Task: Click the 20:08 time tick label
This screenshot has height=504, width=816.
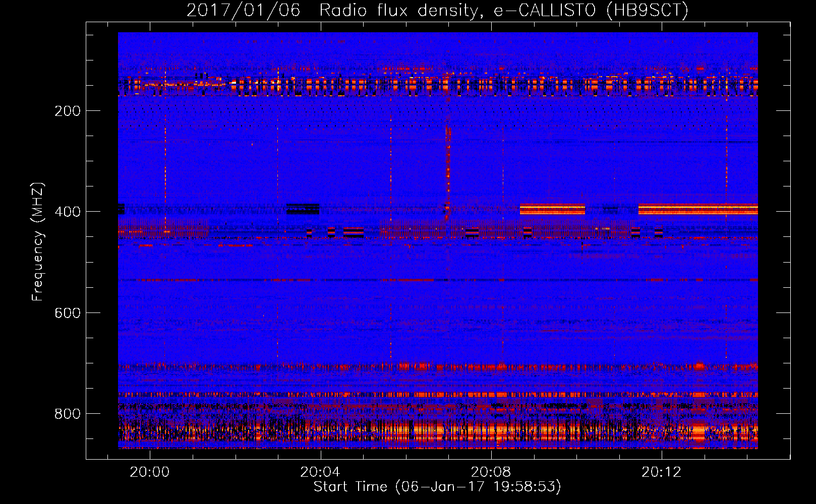Action: coord(491,472)
